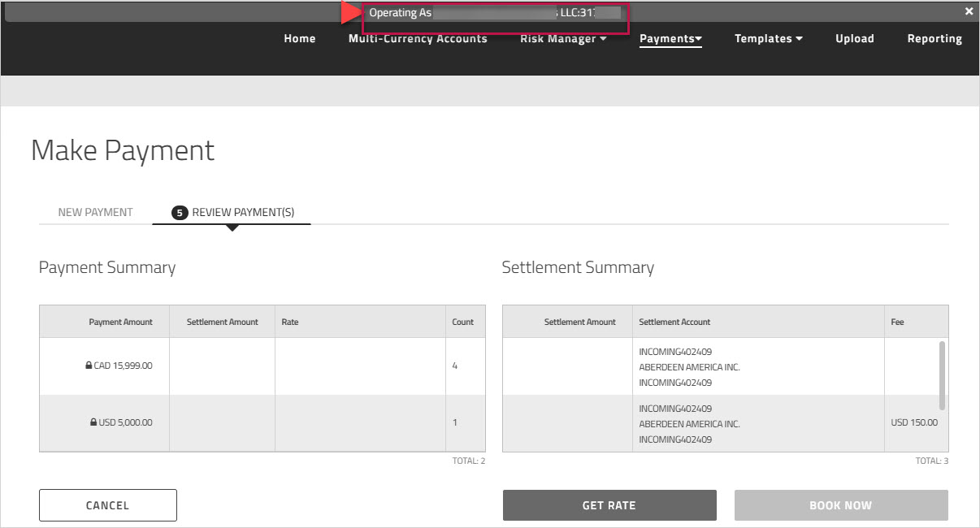Viewport: 980px width, 528px height.
Task: Close the Operating As banner with X
Action: coord(969,11)
